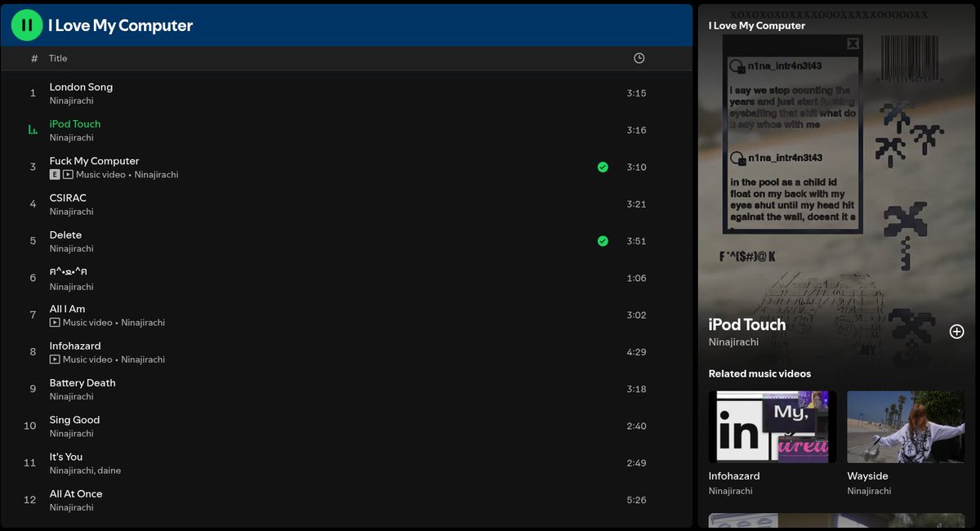Click the music video icon under All I Am
980x531 pixels.
55,323
